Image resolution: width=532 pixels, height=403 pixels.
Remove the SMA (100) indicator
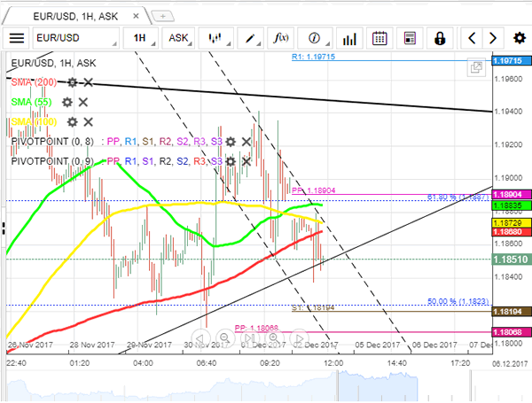click(88, 122)
